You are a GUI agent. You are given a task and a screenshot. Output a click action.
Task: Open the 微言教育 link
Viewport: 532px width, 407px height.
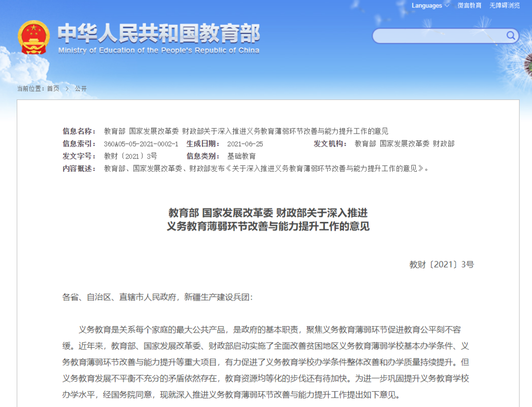pos(469,6)
